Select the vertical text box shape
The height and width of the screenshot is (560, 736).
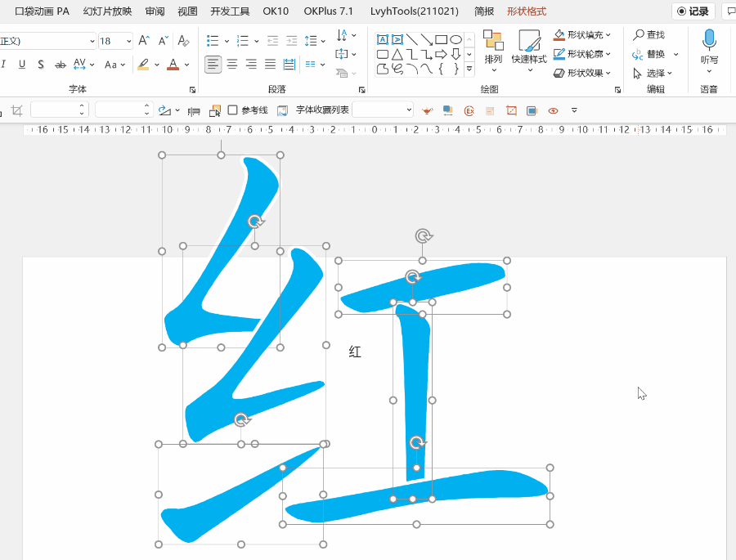coord(397,39)
